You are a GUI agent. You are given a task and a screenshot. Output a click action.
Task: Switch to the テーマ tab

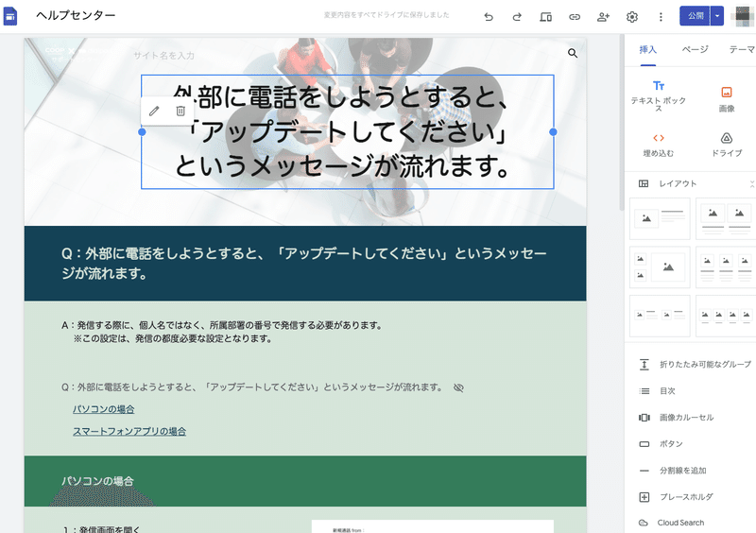[x=742, y=50]
